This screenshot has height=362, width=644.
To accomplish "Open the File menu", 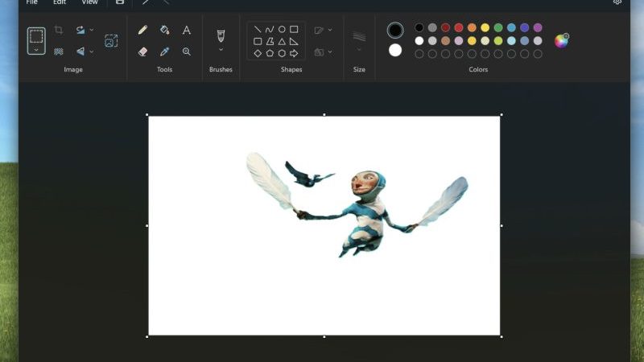I will click(x=31, y=2).
